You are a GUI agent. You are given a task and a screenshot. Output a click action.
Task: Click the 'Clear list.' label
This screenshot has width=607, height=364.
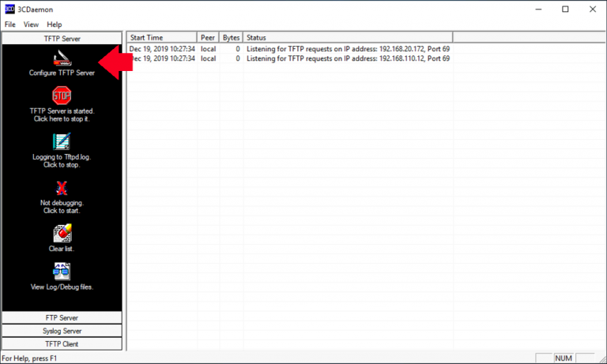click(62, 249)
